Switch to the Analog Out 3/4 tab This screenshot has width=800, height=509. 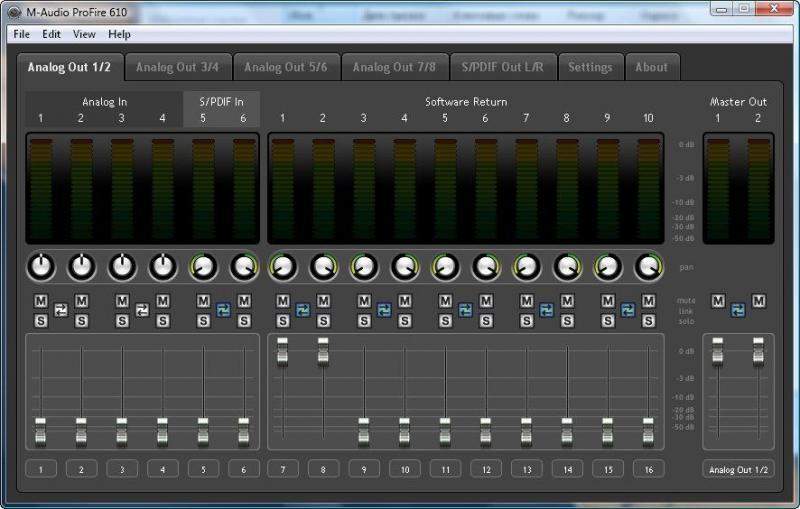click(178, 67)
